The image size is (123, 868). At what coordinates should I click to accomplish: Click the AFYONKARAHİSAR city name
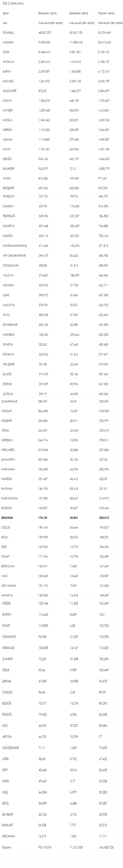click(14, 256)
